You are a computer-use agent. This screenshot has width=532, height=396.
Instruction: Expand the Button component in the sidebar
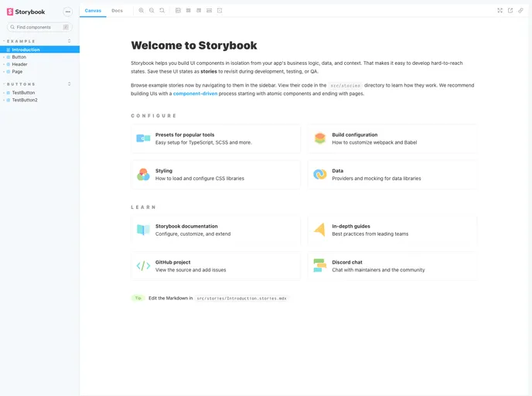point(19,57)
